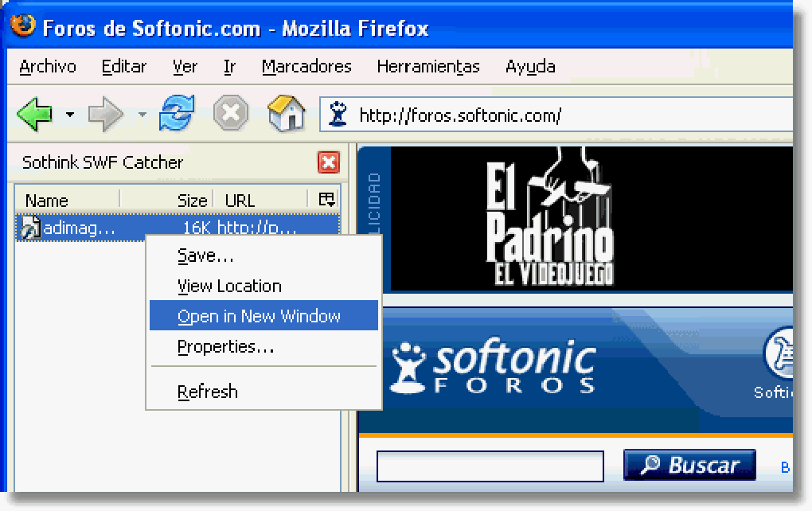The width and height of the screenshot is (812, 511).
Task: Choose Save... in the context menu
Action: [264, 255]
